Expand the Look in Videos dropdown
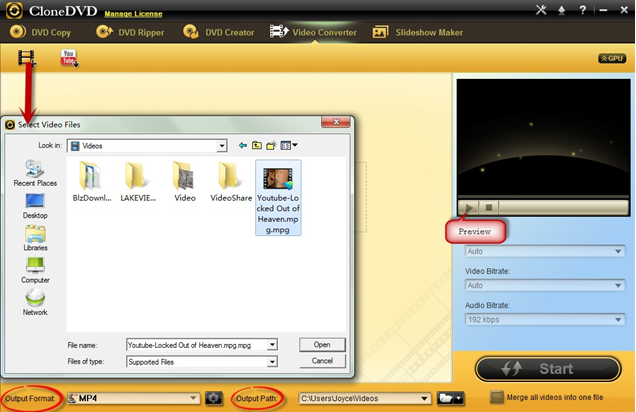Viewport: 636px width, 412px height. pyautogui.click(x=221, y=146)
